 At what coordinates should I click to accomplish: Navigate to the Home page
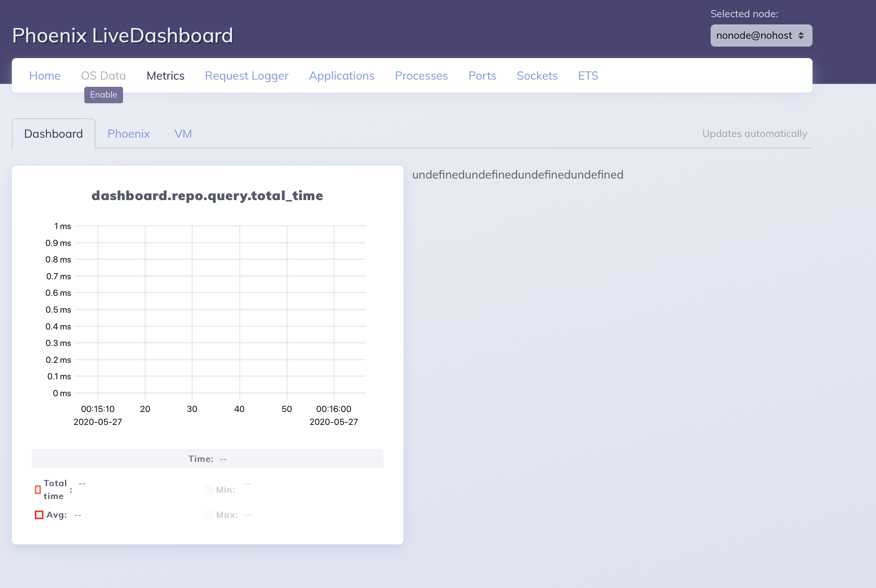(44, 75)
